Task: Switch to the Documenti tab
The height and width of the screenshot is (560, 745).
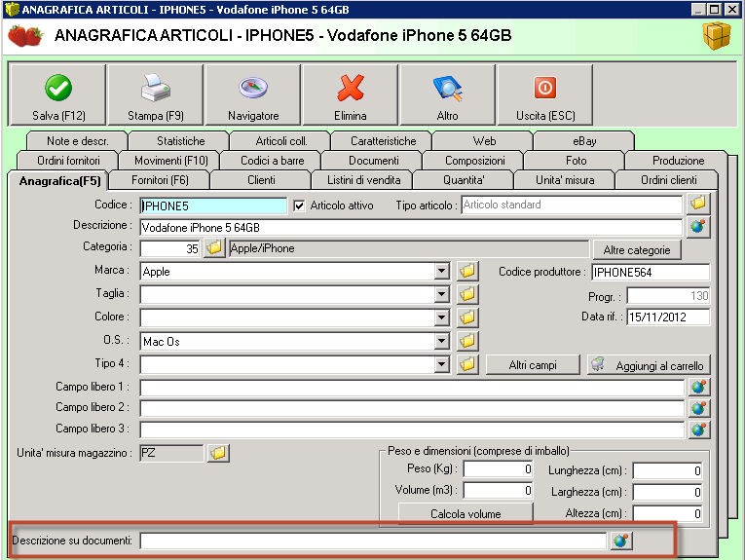Action: pos(373,161)
